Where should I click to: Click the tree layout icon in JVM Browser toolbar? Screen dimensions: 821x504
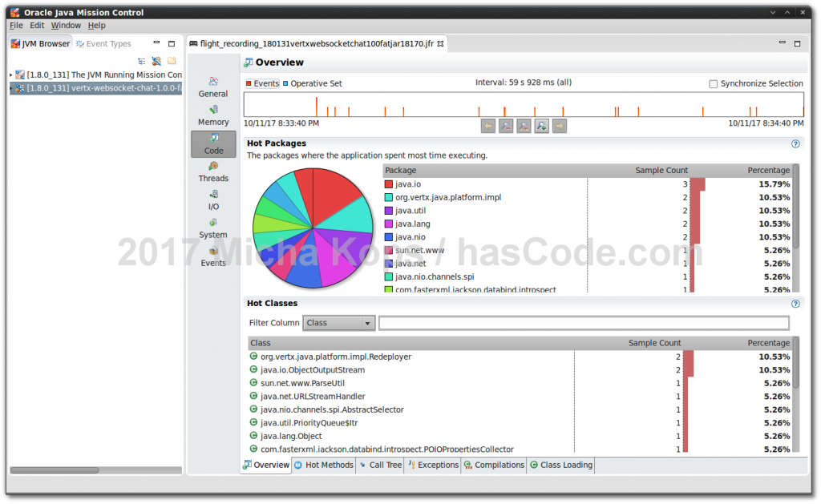click(142, 60)
